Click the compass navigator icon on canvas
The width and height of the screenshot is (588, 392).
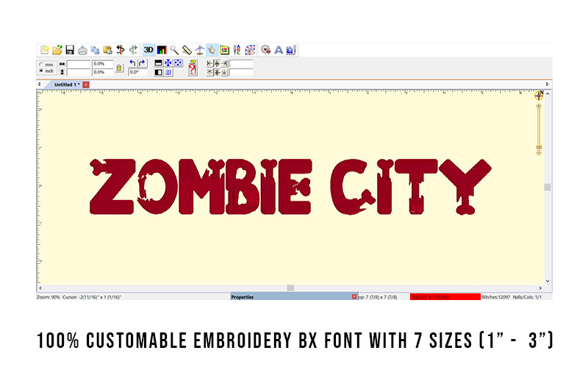tap(539, 96)
